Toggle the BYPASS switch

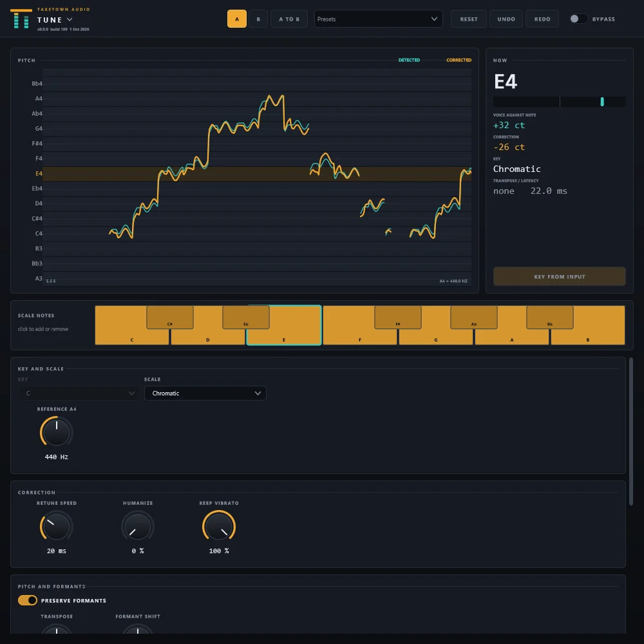[578, 19]
